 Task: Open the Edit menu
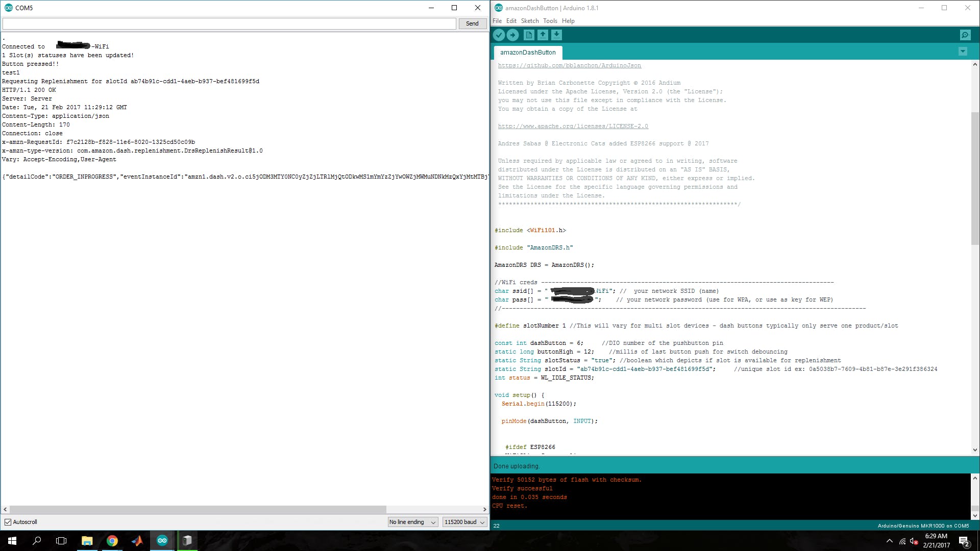(511, 21)
